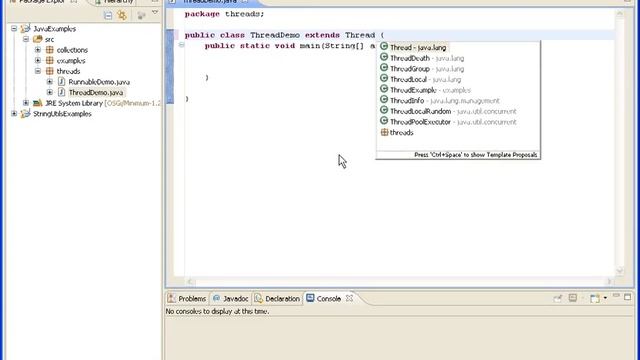Select the src source folder icon
Image resolution: width=640 pixels, height=360 pixels.
(38, 39)
